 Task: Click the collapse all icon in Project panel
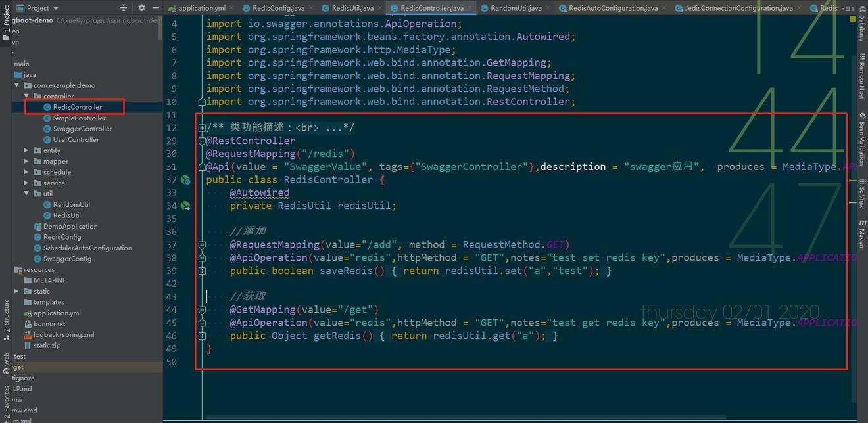tap(124, 8)
